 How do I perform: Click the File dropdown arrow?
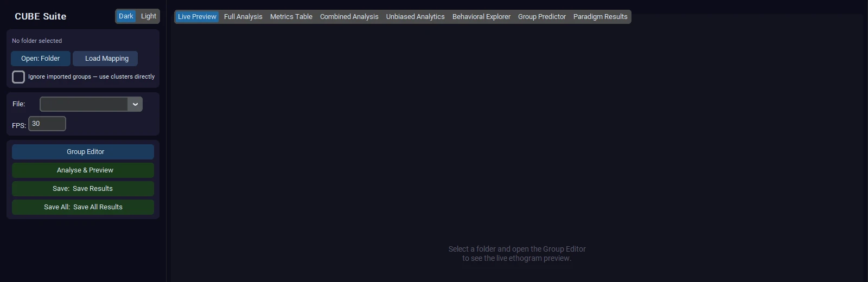point(135,104)
